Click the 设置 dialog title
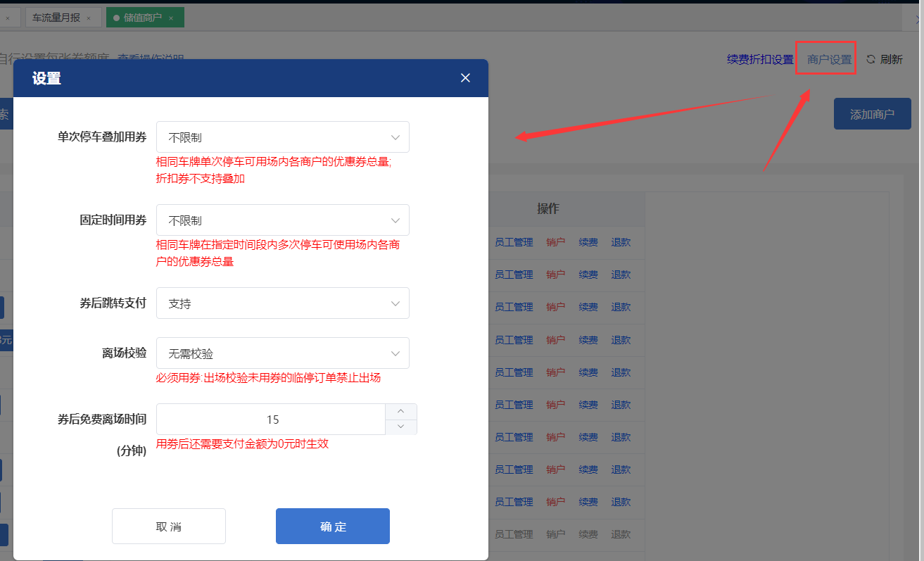This screenshot has width=924, height=561. 46,78
